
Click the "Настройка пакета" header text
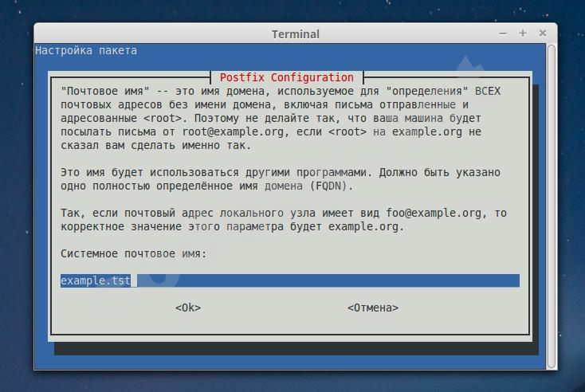(x=86, y=50)
